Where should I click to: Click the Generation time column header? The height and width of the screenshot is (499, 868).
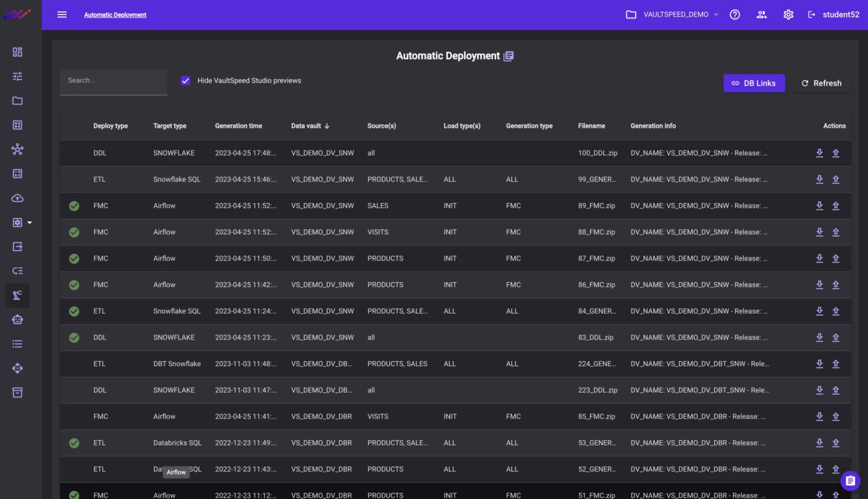coord(238,126)
